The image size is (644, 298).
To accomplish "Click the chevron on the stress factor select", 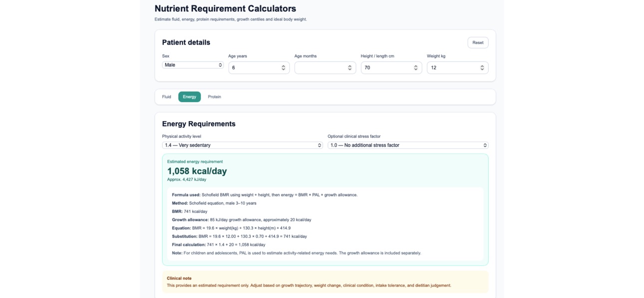I will tap(485, 145).
